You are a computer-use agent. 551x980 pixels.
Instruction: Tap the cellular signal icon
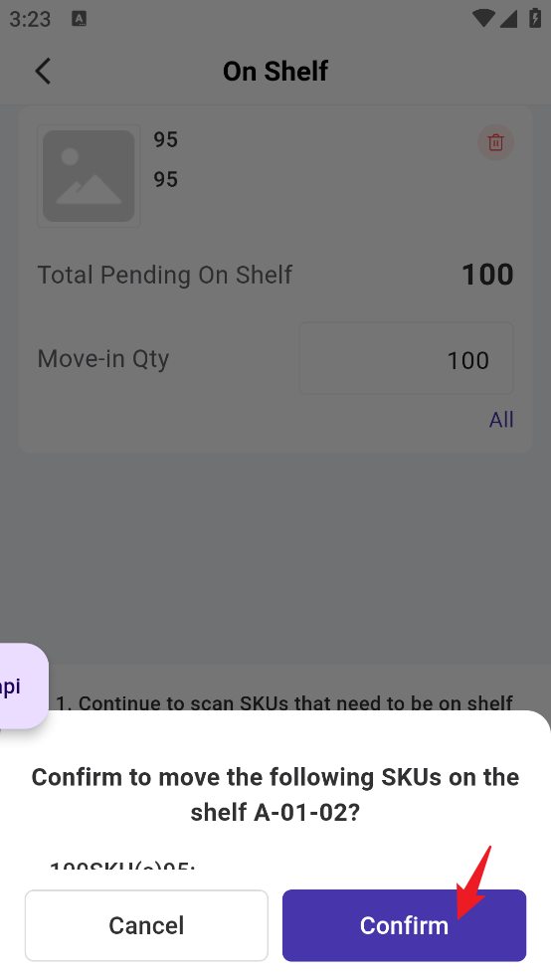tap(508, 18)
